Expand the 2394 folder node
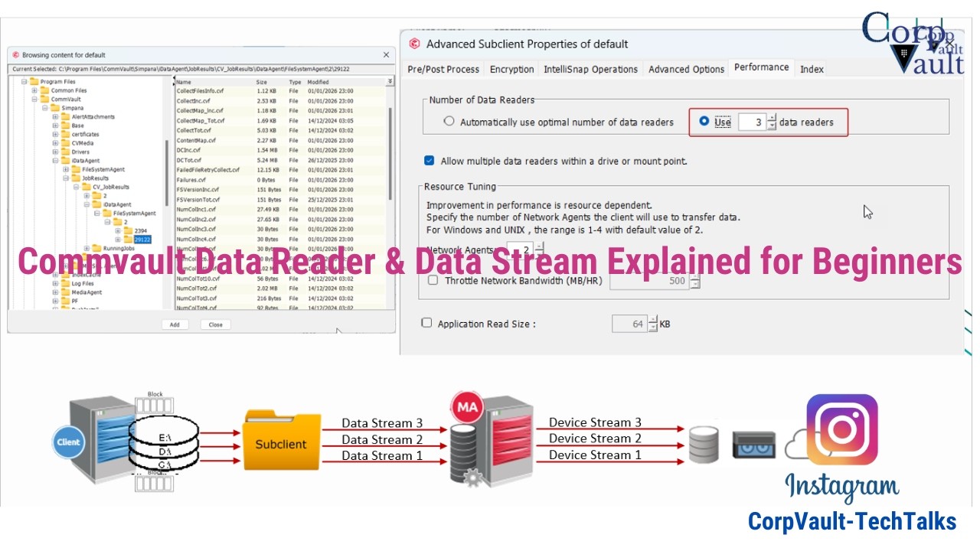980x551 pixels. tap(117, 230)
